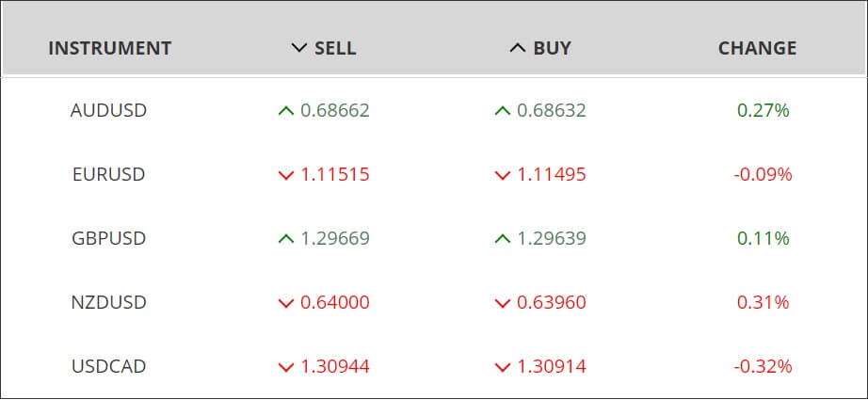Image resolution: width=868 pixels, height=400 pixels.
Task: Click red down arrow next to EURUSD sell price
Action: tap(285, 175)
